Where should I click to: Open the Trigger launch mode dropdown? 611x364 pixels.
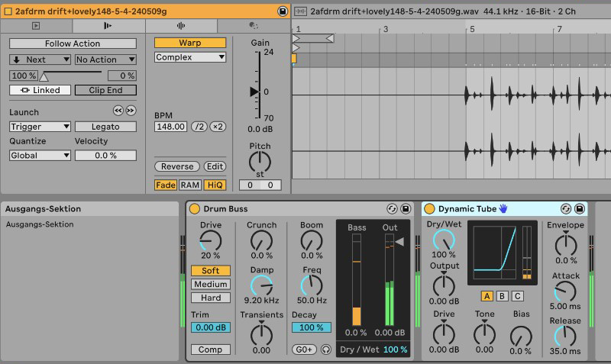40,127
